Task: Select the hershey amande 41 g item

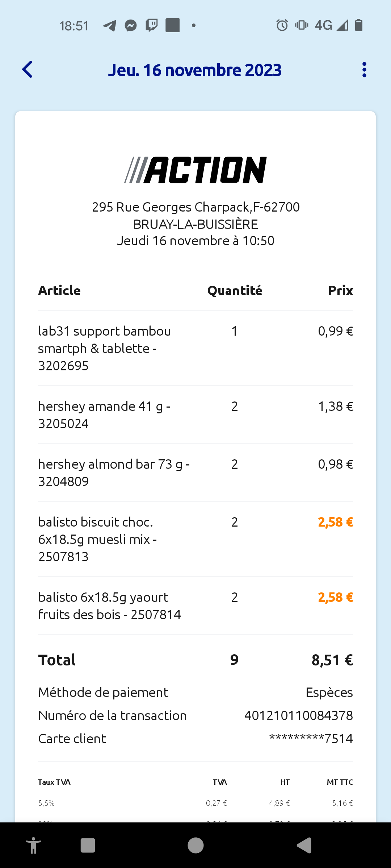Action: [x=195, y=415]
